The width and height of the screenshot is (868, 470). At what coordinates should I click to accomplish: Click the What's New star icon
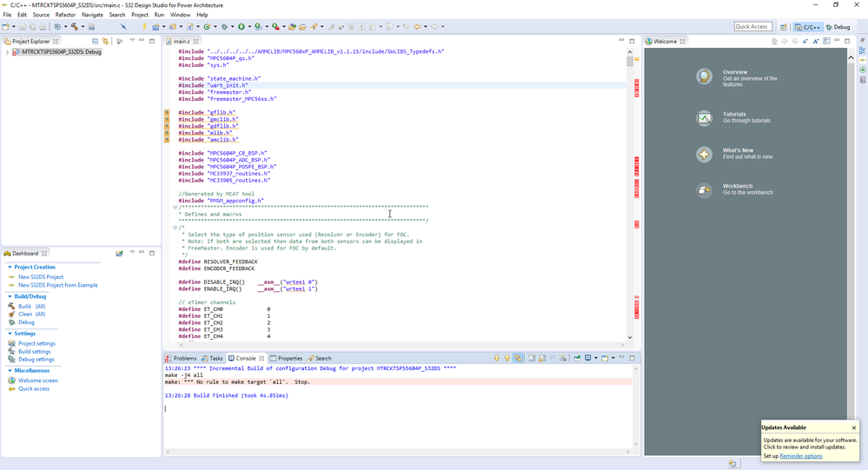(x=704, y=155)
